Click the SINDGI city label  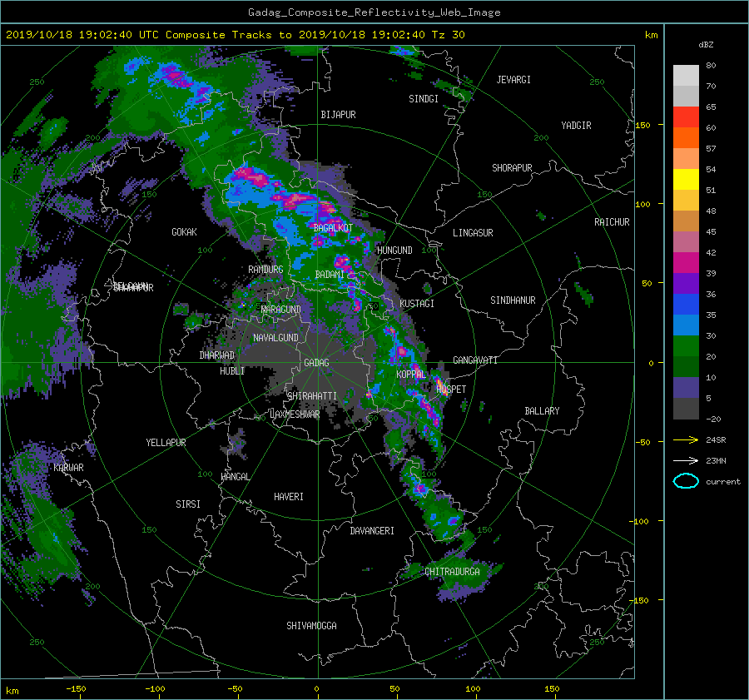424,99
